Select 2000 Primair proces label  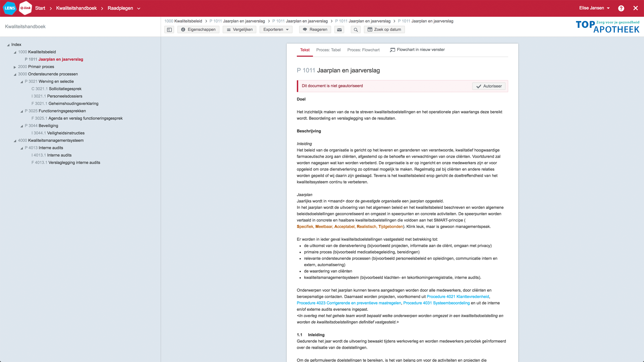pos(36,67)
